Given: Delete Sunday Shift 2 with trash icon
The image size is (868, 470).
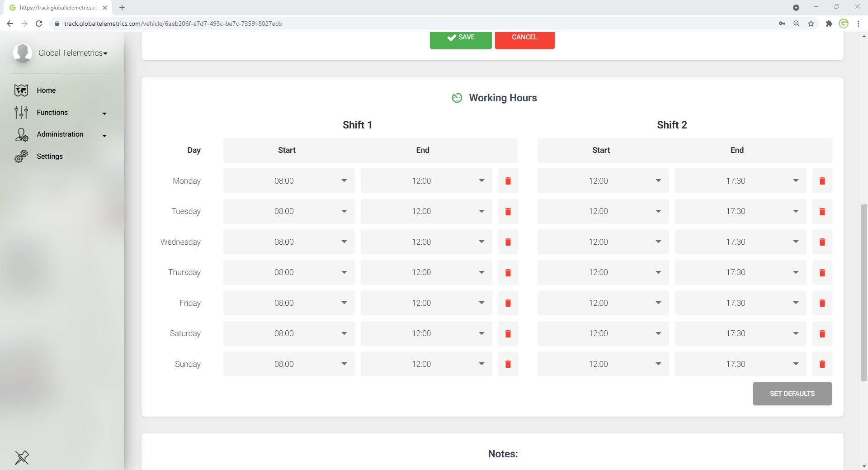Looking at the screenshot, I should (x=822, y=364).
